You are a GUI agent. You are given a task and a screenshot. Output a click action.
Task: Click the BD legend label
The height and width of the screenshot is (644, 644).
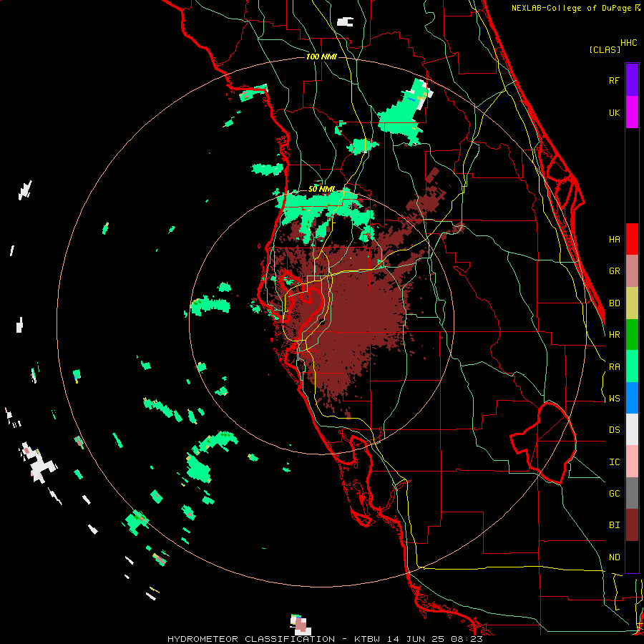(x=614, y=303)
